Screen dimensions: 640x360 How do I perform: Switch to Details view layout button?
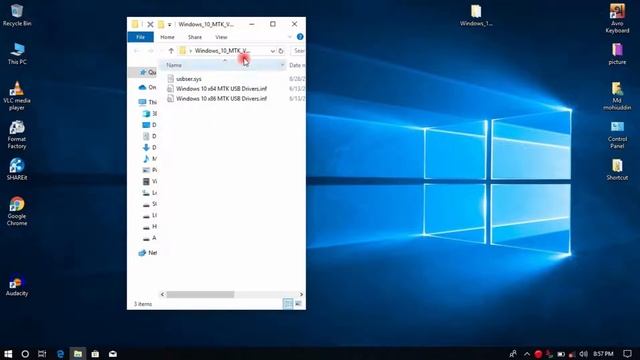click(288, 303)
